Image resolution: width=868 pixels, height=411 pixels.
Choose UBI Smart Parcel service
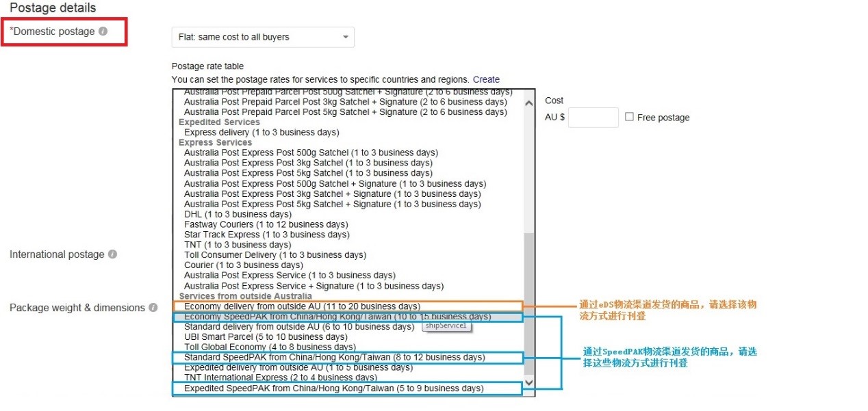coord(266,336)
